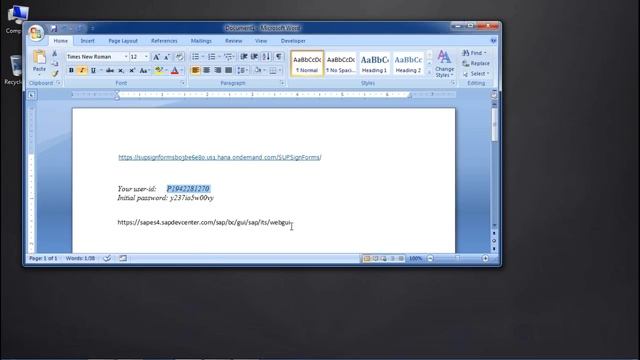Screen dimensions: 640x360
Task: Click the Save icon in Quick Access Toolbar
Action: tap(53, 29)
